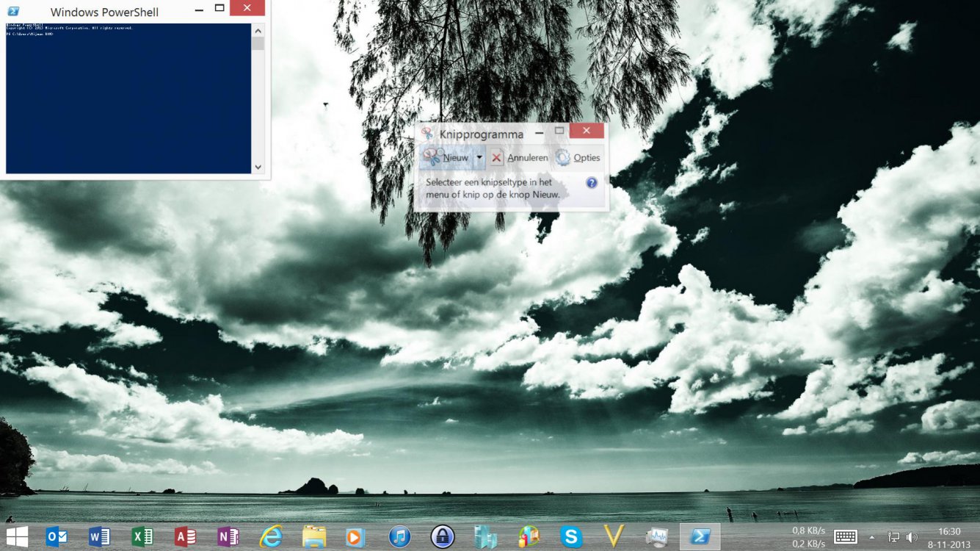This screenshot has height=551, width=980.
Task: Launch Internet Explorer from the taskbar
Action: tap(272, 536)
